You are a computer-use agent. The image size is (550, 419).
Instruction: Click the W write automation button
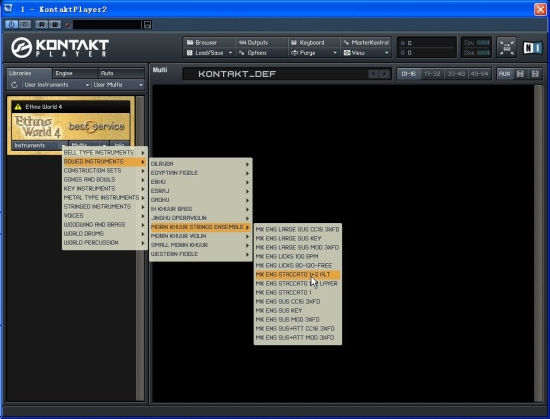click(x=55, y=25)
